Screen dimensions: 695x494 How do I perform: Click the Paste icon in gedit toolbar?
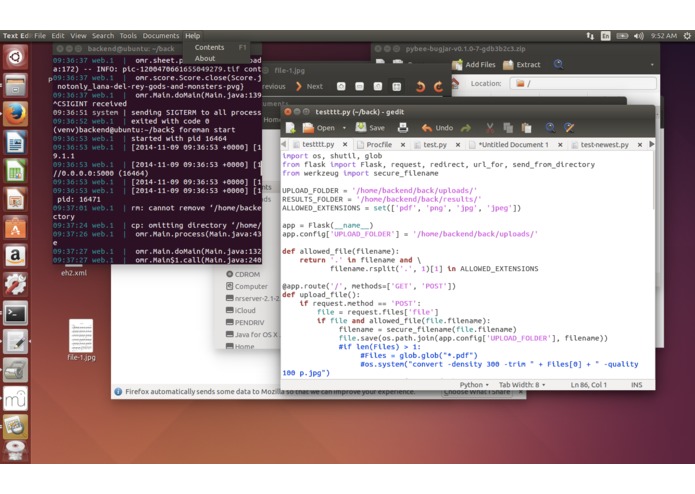[x=527, y=128]
